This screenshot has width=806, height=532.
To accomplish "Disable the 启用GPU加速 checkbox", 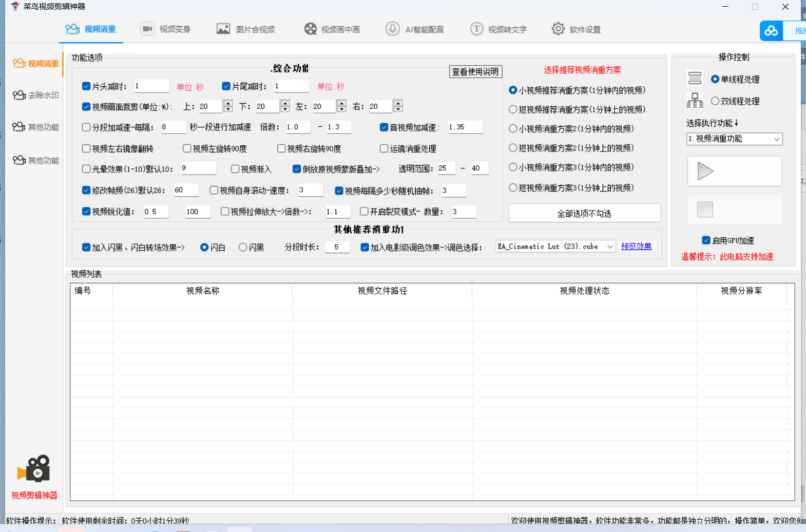I will 706,240.
